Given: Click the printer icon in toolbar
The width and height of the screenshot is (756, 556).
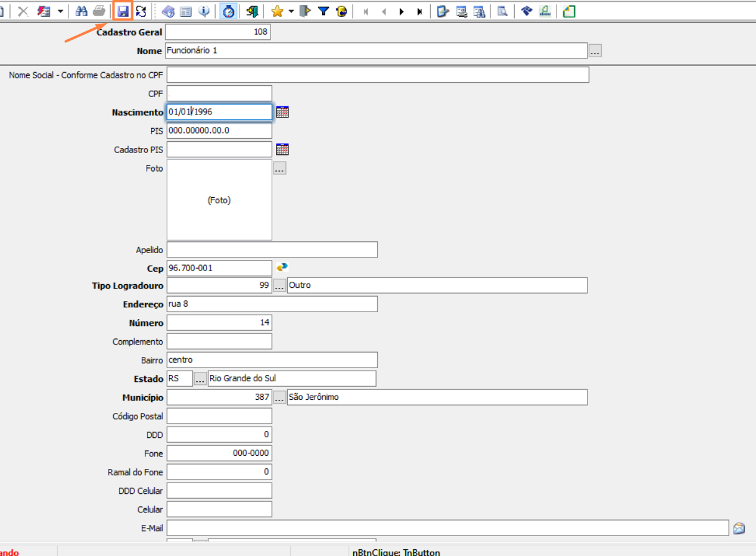Looking at the screenshot, I should [x=98, y=11].
